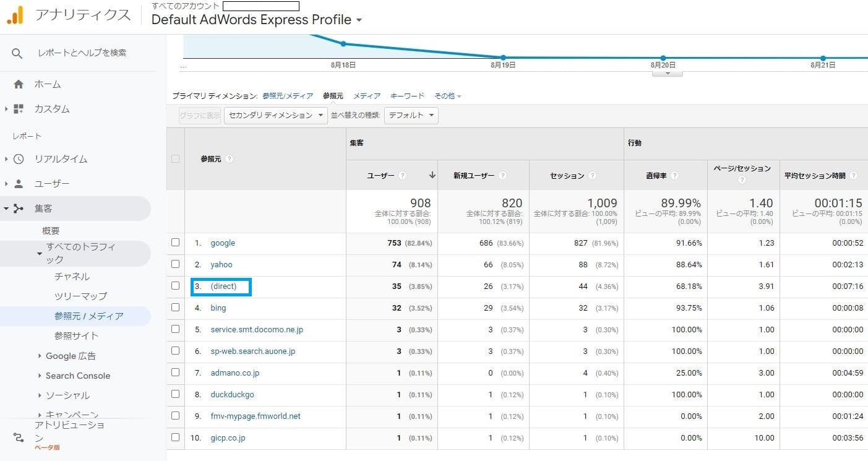Screen dimensions: 868x461
Task: Click the fmv-mypage.fmworld.net source link
Action: click(x=256, y=416)
